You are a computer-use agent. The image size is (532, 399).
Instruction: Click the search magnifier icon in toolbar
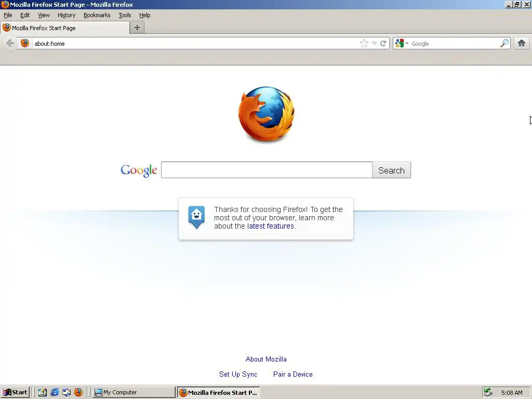pyautogui.click(x=504, y=44)
